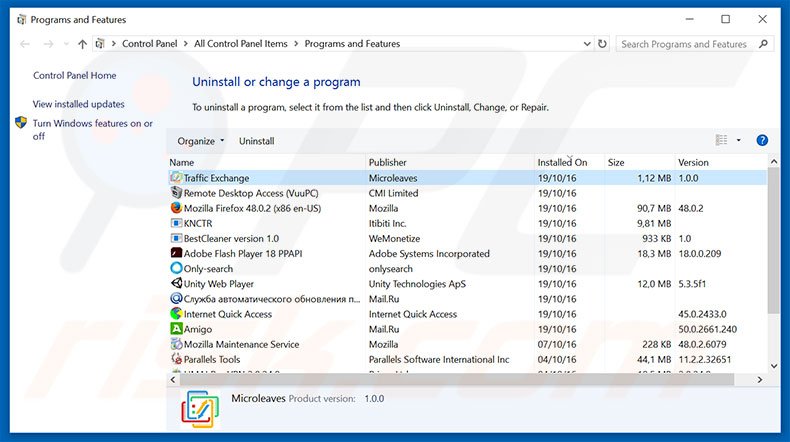Click the search magnifier icon

point(763,44)
